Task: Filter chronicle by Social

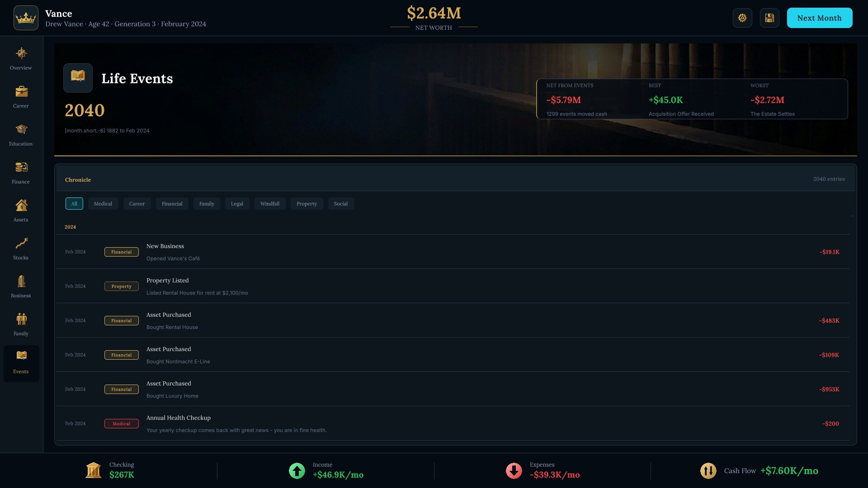Action: pos(341,204)
